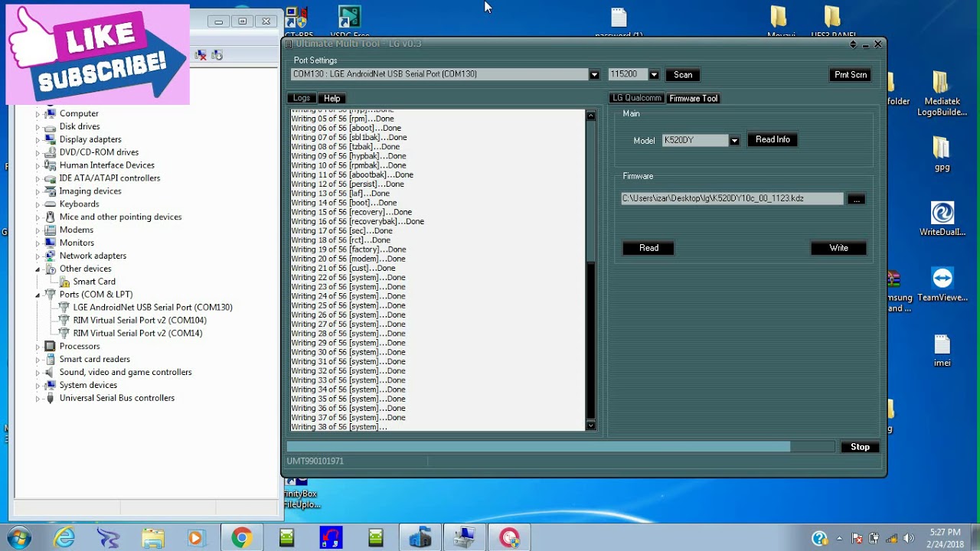Click the Read Info button

773,140
